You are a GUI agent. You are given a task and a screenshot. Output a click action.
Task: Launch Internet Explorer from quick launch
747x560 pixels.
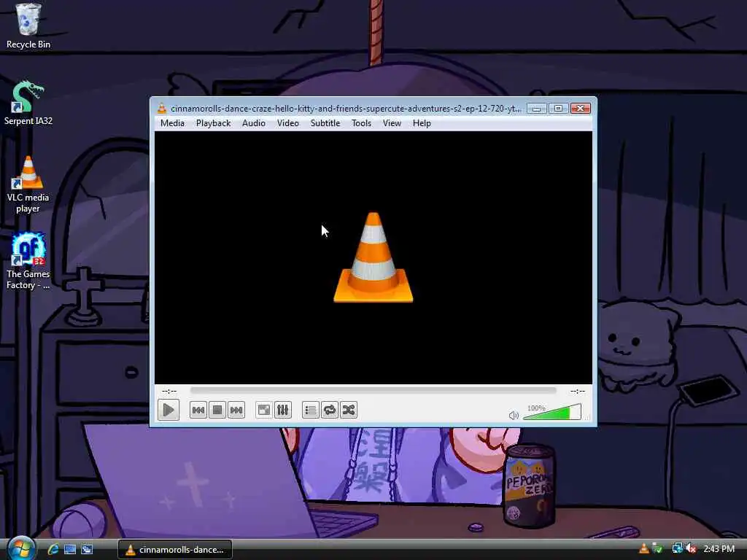tap(53, 549)
